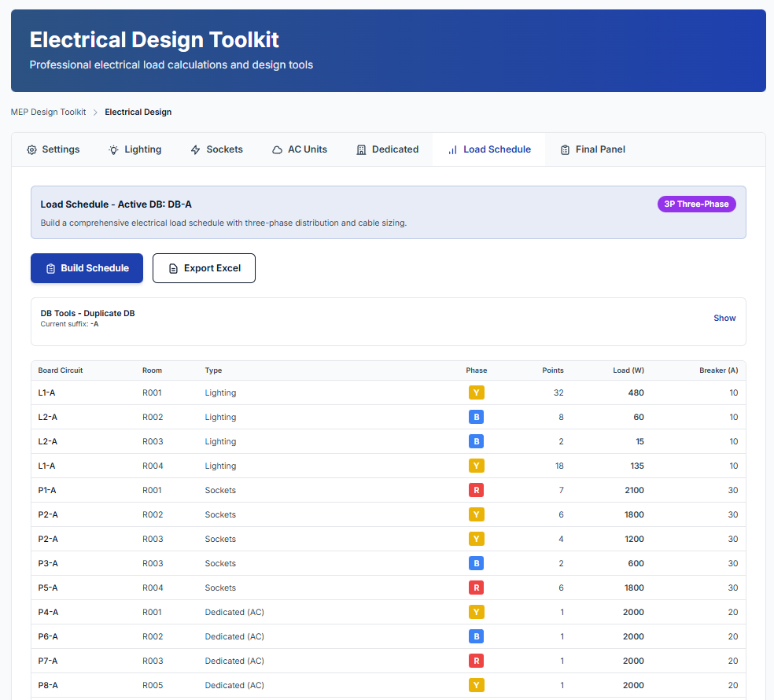The image size is (774, 700).
Task: Click the yellow Y phase badge for L1-A
Action: [x=476, y=392]
